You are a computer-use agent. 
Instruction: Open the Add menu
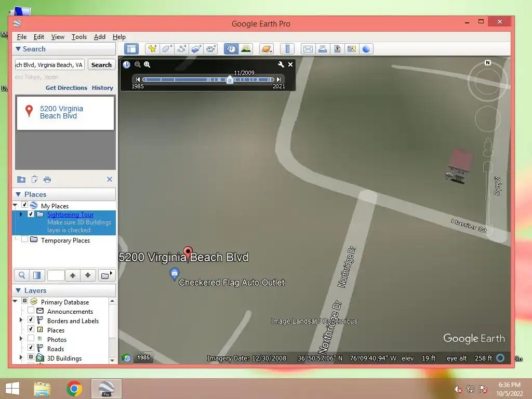coord(99,37)
